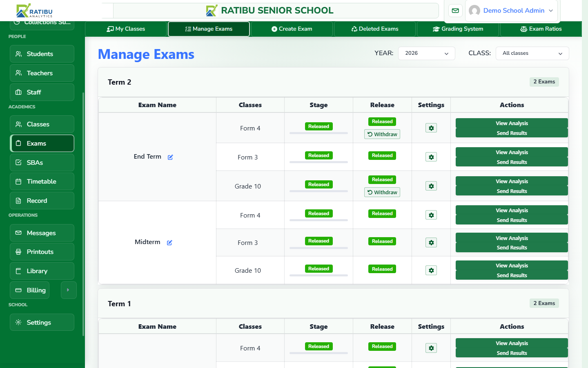Image resolution: width=588 pixels, height=368 pixels.
Task: Open the Year 2026 dropdown
Action: 427,53
